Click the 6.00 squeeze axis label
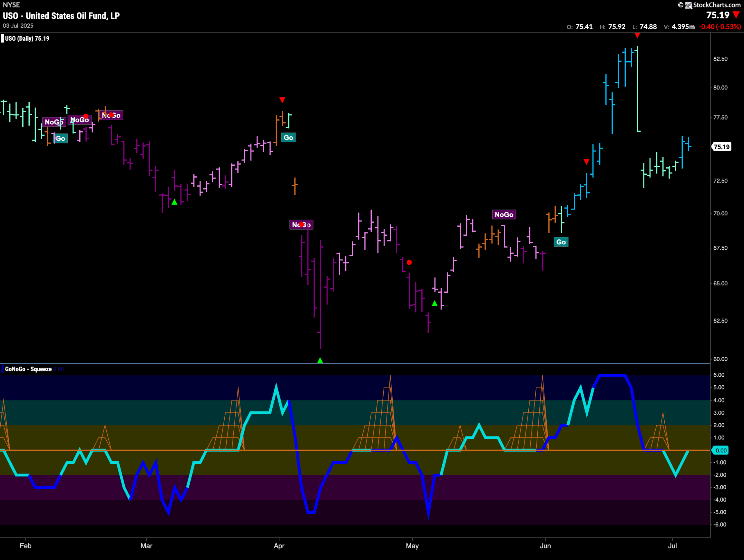The width and height of the screenshot is (744, 560). pos(719,375)
